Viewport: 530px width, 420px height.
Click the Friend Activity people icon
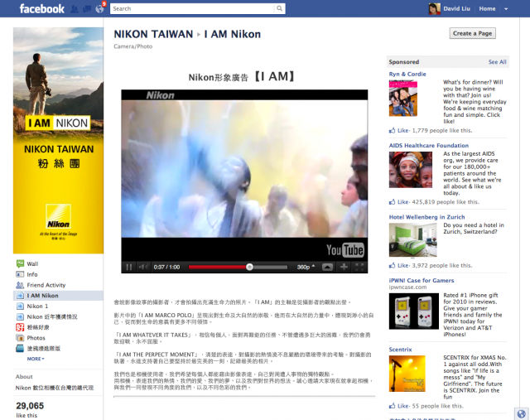20,285
